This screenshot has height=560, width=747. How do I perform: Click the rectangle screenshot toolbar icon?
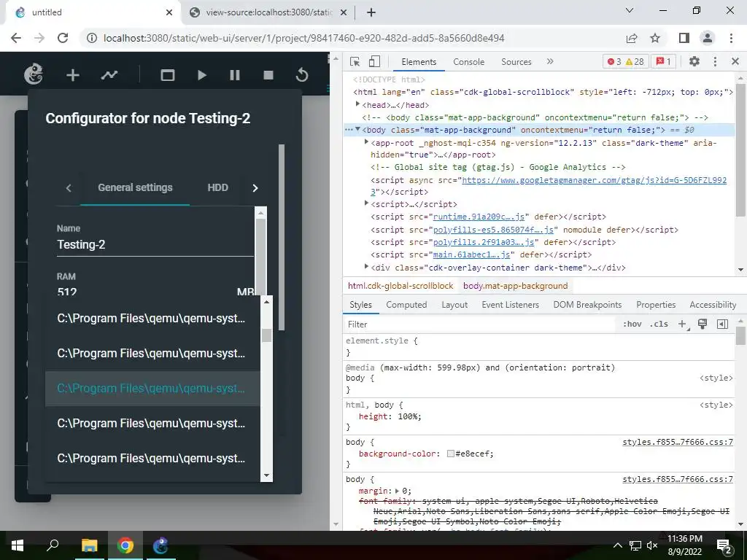(168, 75)
